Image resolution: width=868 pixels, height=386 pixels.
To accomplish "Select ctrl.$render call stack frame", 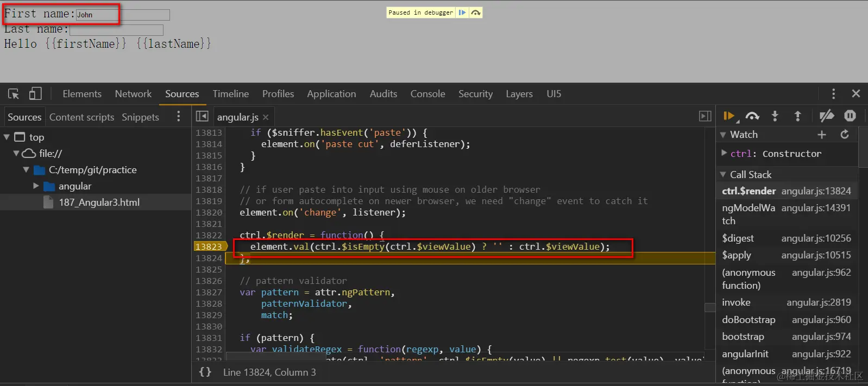I will [x=787, y=191].
